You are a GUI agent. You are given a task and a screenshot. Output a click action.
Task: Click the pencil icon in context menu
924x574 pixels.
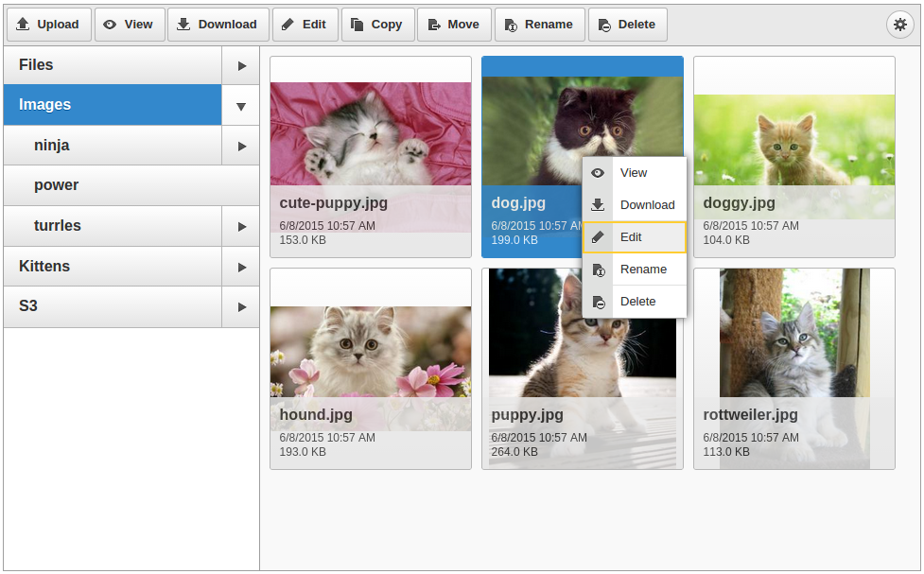click(x=598, y=237)
